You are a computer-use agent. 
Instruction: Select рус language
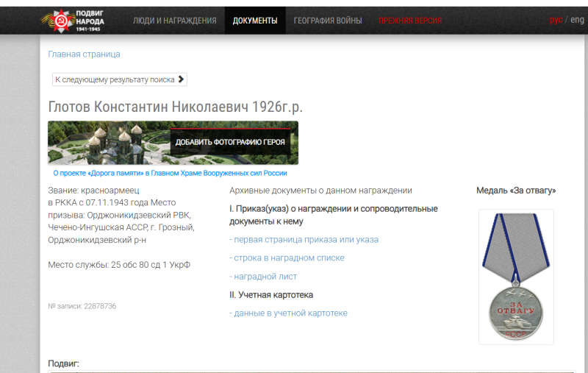pos(556,20)
